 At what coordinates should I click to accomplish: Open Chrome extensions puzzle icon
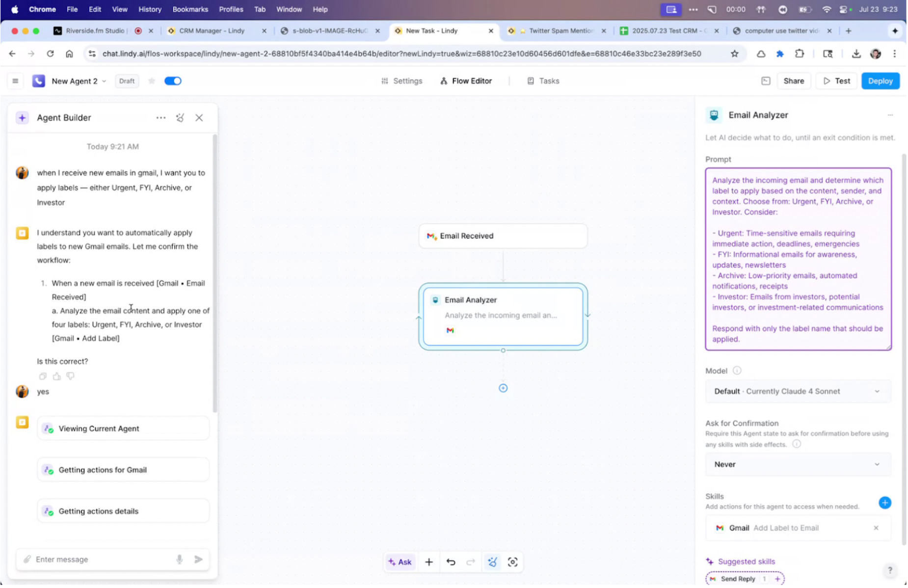[800, 54]
